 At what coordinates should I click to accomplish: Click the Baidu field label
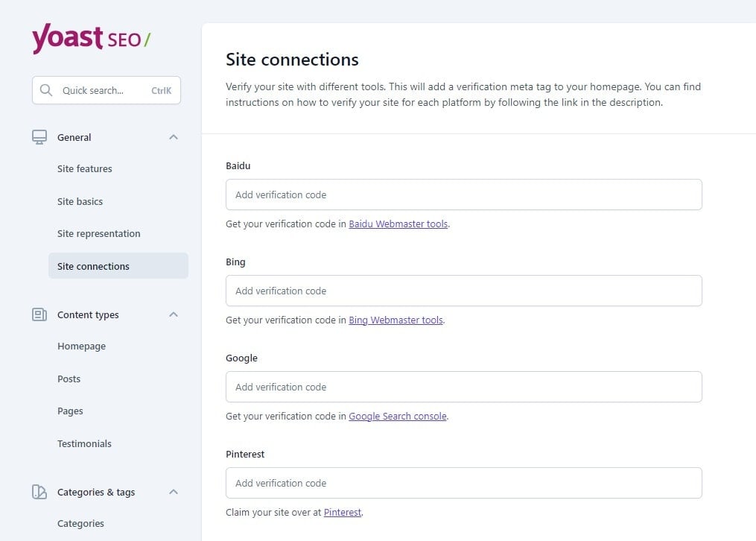[x=238, y=166]
